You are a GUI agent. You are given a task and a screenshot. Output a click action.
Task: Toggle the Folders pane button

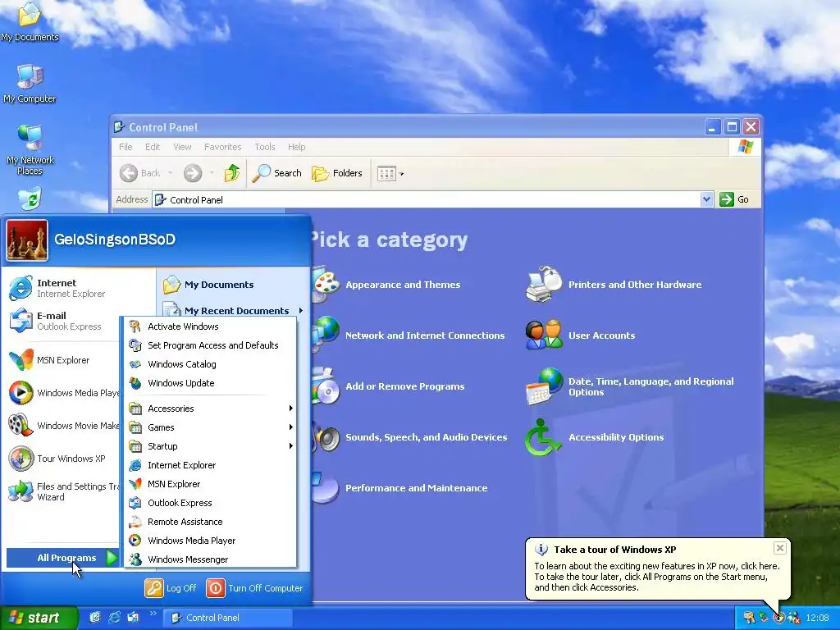point(337,173)
